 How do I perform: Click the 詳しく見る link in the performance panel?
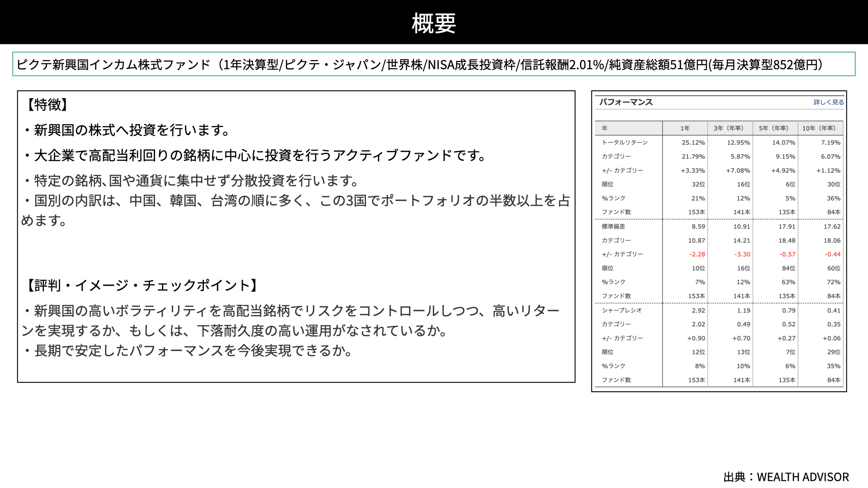pyautogui.click(x=829, y=102)
